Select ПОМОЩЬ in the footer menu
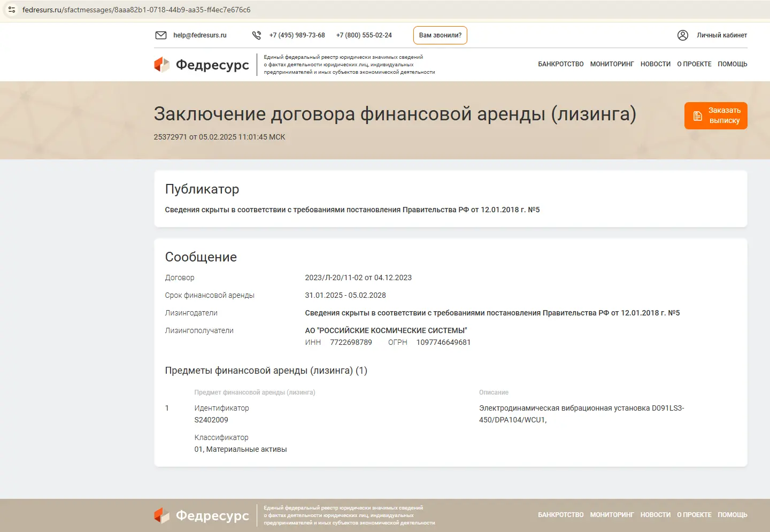This screenshot has width=770, height=532. click(x=733, y=515)
